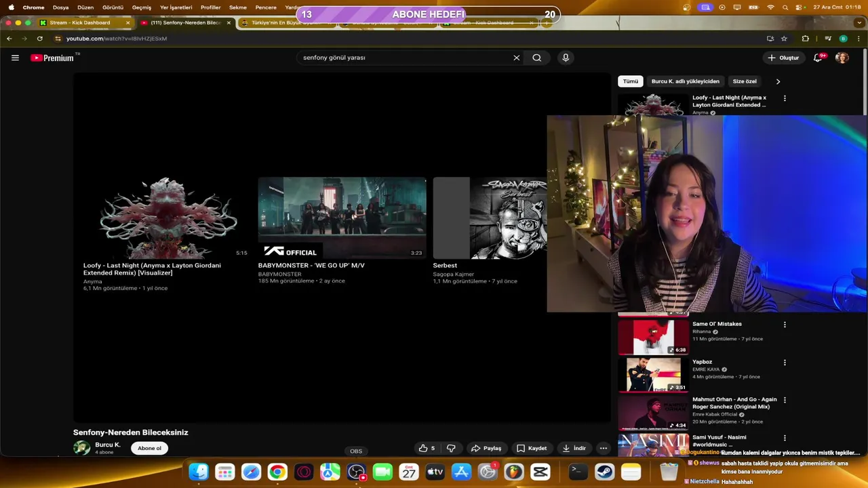
Task: Play the Loofy - Last Night endscreen video
Action: [x=168, y=218]
